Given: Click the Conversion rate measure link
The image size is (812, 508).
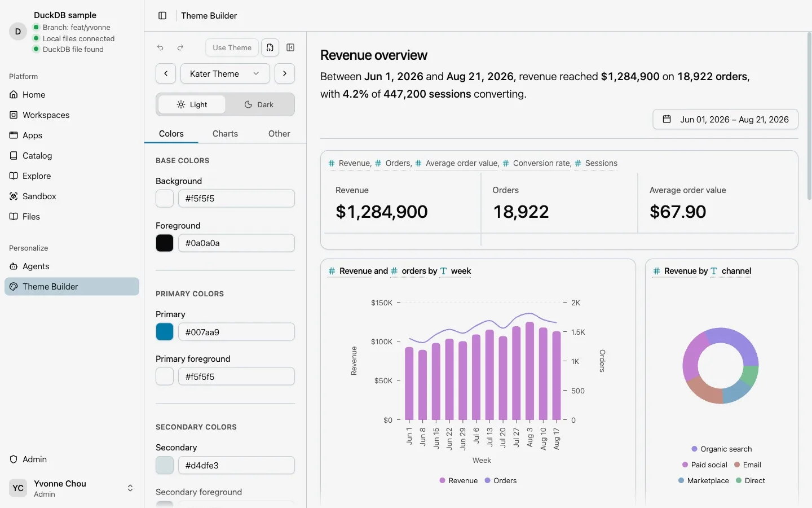Looking at the screenshot, I should pos(537,164).
